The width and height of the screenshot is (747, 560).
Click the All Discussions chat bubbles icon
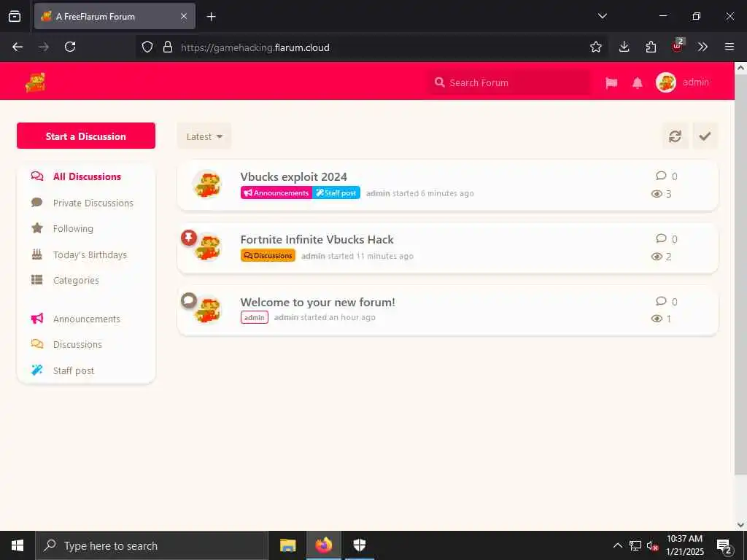point(37,176)
